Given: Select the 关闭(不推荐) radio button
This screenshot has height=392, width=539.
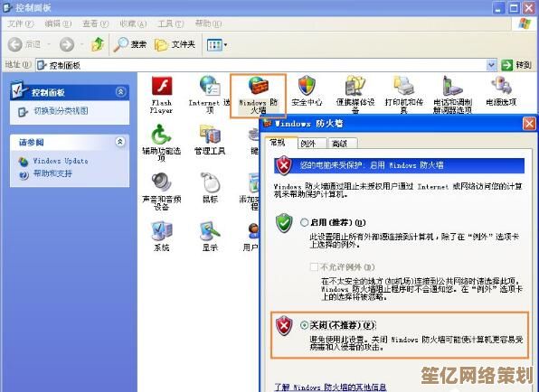Looking at the screenshot, I should [304, 325].
